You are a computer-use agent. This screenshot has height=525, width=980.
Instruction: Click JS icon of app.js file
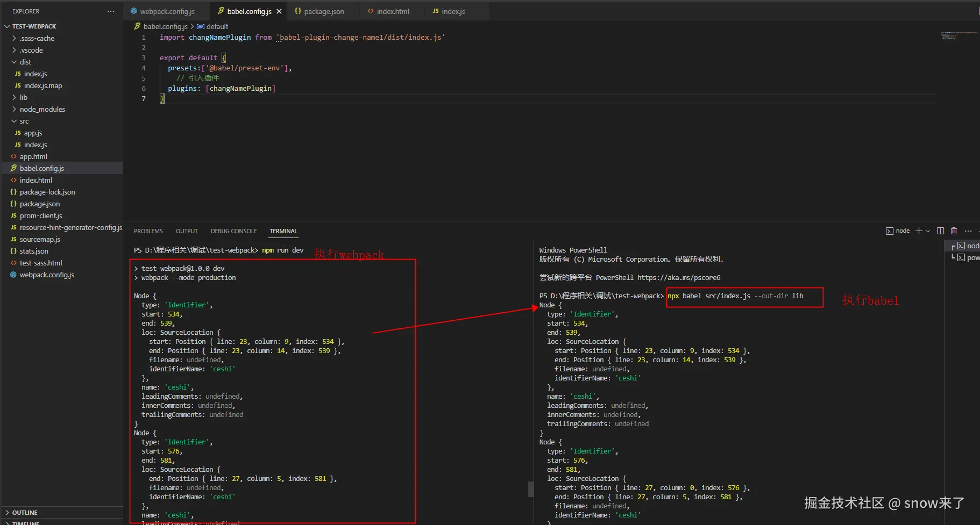(x=18, y=133)
